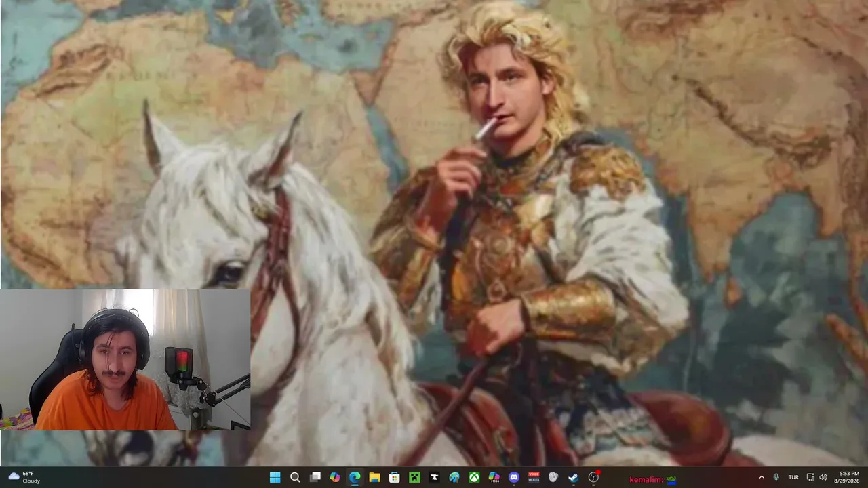
Task: Switch to Microsoft Edge on the taskbar
Action: [x=355, y=477]
